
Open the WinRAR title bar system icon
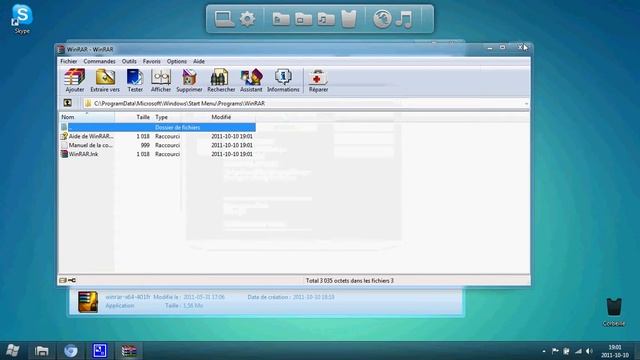61,49
